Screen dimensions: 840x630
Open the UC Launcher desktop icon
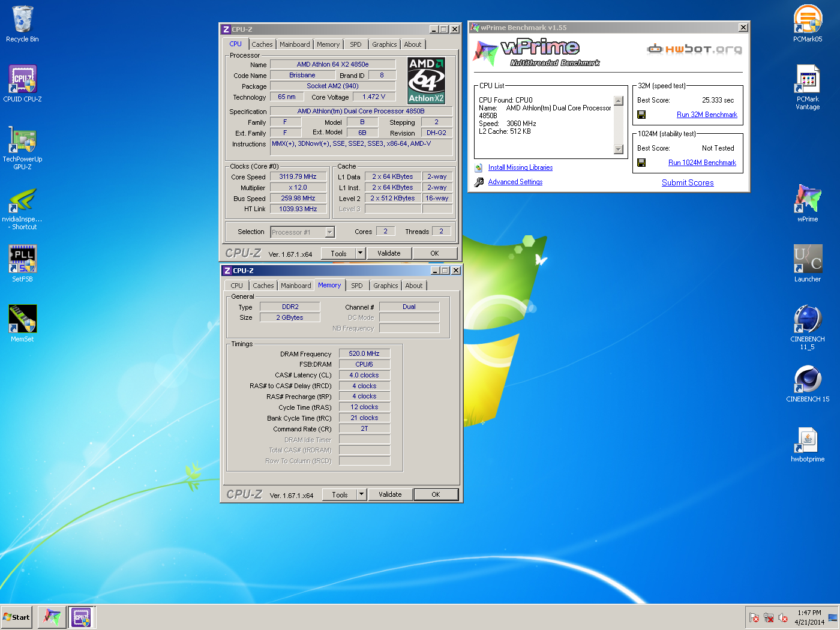808,263
